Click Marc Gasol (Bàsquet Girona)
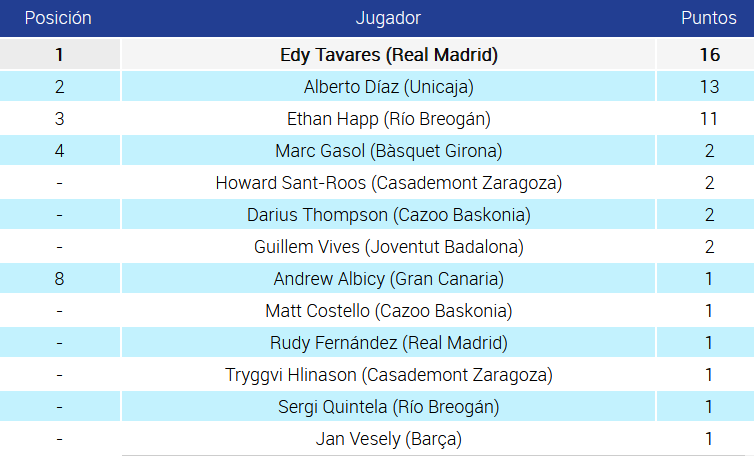 pos(388,151)
